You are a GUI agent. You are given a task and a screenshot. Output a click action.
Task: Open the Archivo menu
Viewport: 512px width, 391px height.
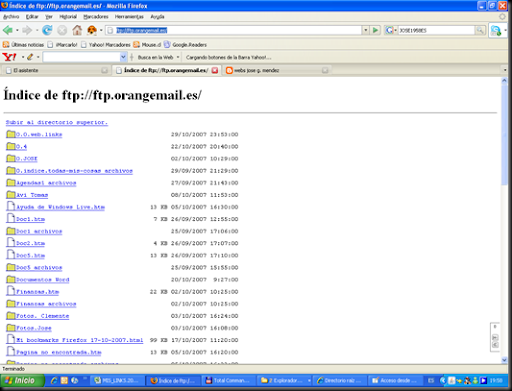11,17
